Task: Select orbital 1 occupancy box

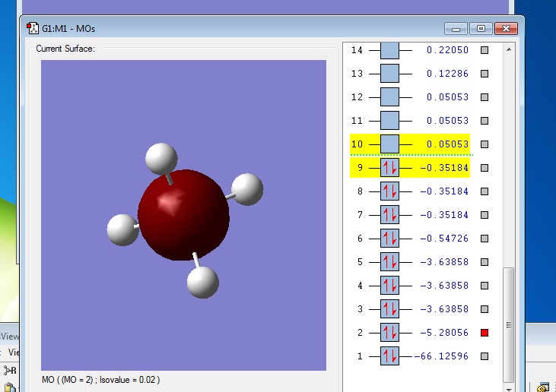Action: pos(389,356)
